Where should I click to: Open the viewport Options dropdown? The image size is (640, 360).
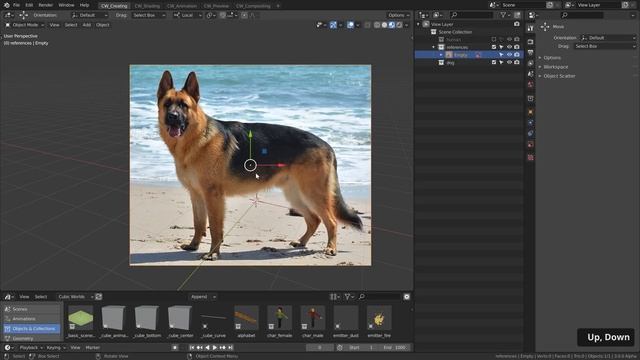coord(398,15)
